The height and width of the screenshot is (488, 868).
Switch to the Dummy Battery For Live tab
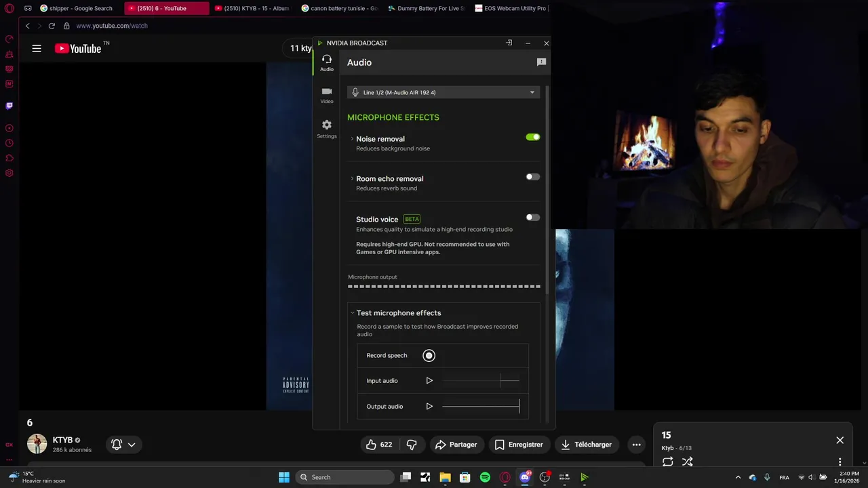point(427,9)
